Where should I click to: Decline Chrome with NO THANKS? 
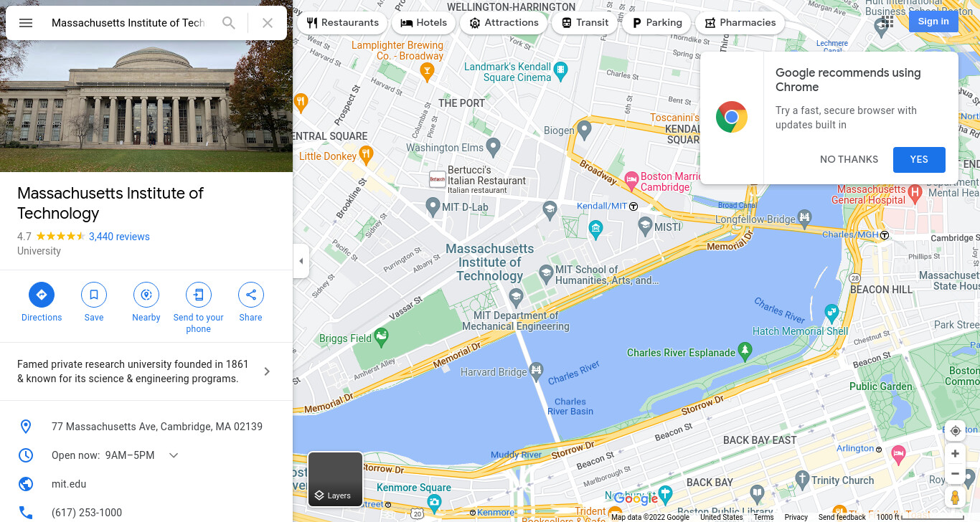pos(849,160)
